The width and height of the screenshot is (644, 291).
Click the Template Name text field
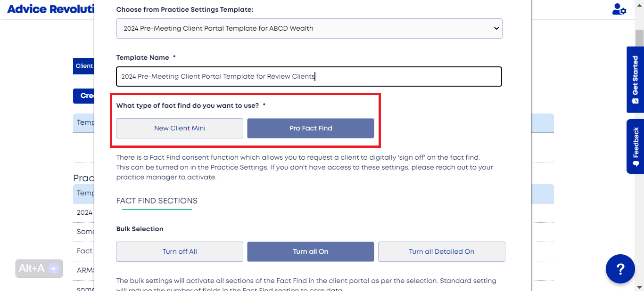point(309,76)
